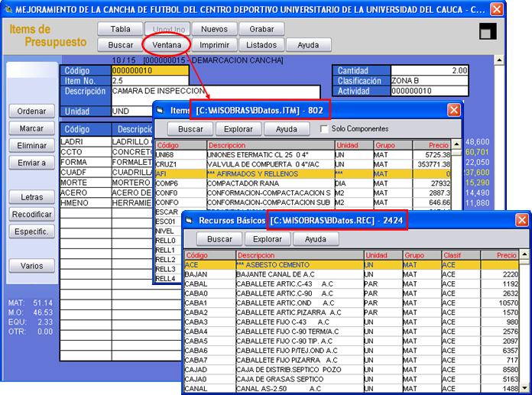The image size is (532, 395).
Task: Select the CUADF row in main table
Action: point(106,172)
